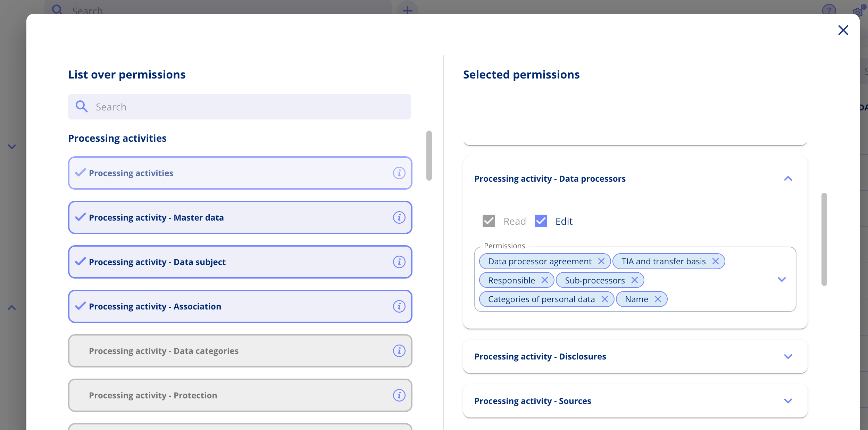Open info for Master data permission
The image size is (868, 430).
pos(399,217)
